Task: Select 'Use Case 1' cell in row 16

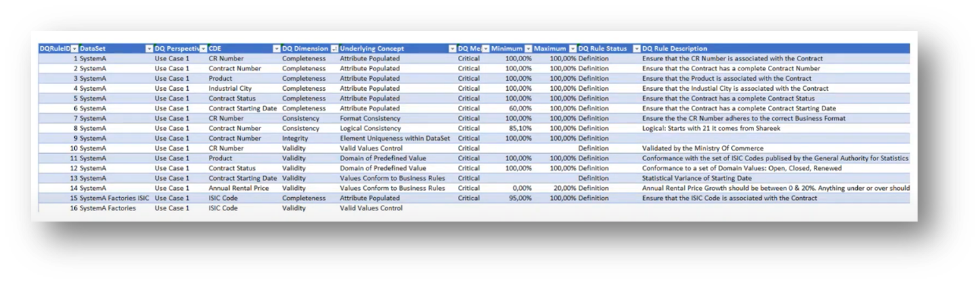Action: point(172,208)
